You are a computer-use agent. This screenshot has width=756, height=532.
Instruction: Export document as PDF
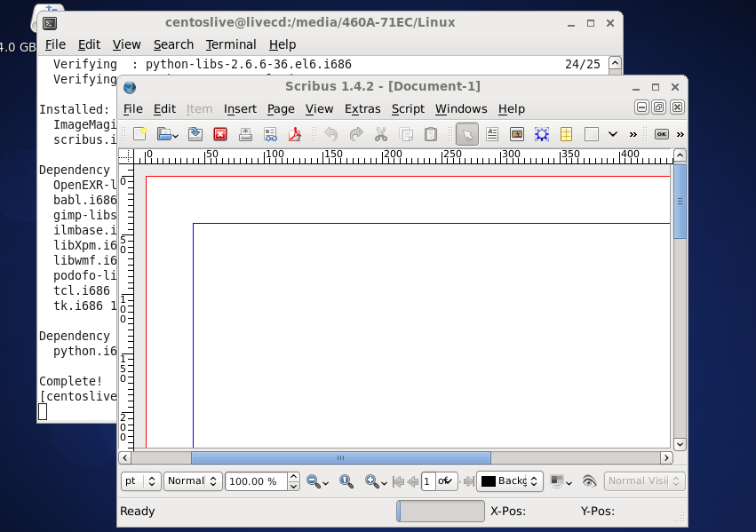pyautogui.click(x=295, y=134)
